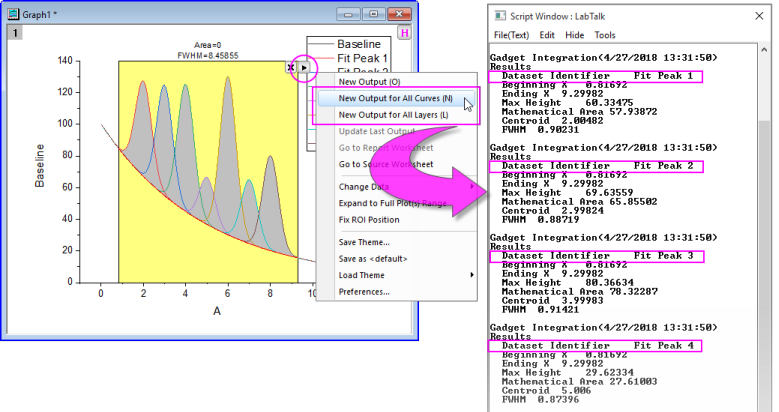Screen dimensions: 779x412
Task: Click the Script Window title bar icon
Action: coord(502,14)
